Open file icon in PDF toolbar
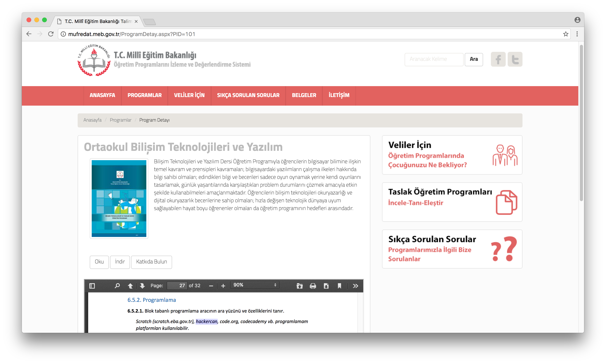606x364 pixels. coord(299,286)
